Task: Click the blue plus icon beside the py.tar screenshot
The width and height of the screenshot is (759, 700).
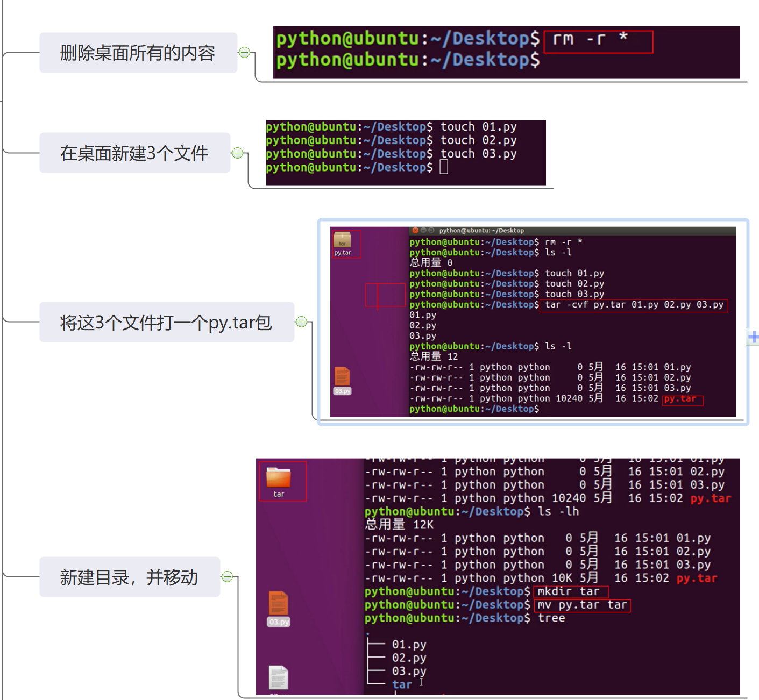Action: (754, 337)
